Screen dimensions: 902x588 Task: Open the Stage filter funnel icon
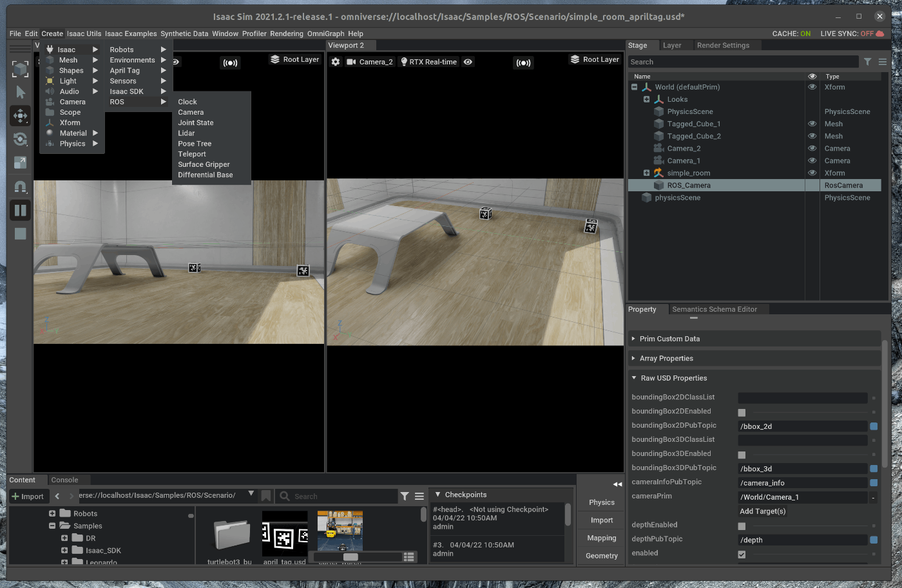[x=868, y=62]
